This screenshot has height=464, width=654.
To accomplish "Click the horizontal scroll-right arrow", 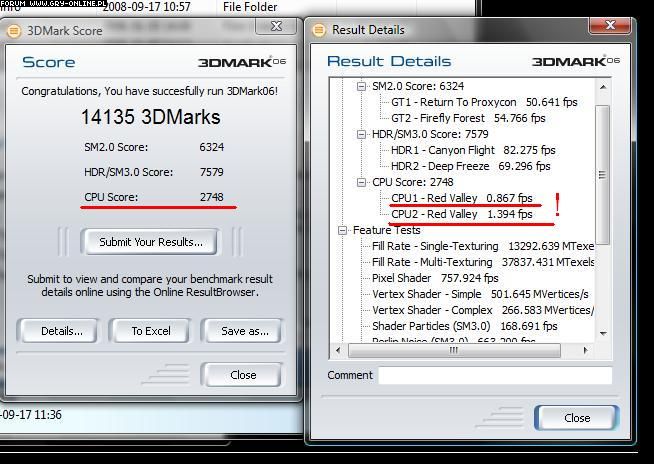I will coord(586,351).
